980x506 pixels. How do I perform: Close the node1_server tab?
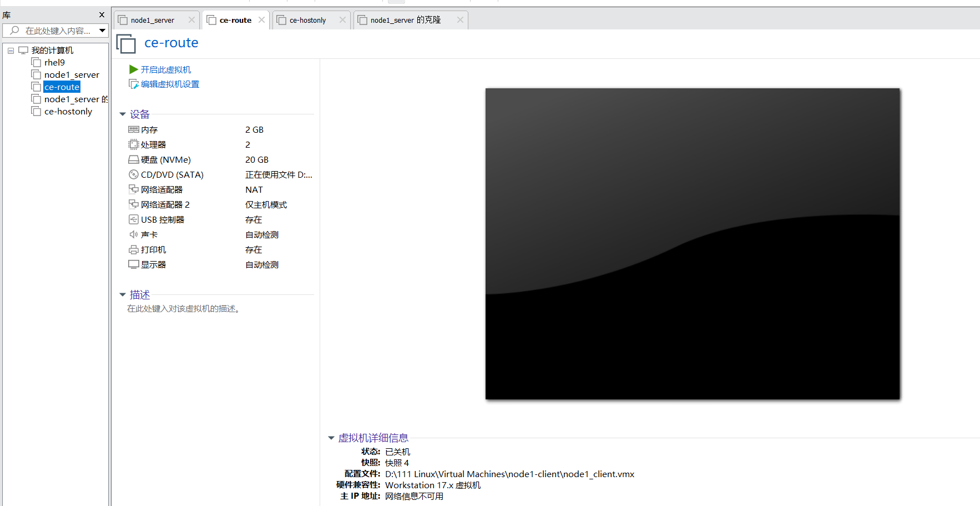(191, 20)
